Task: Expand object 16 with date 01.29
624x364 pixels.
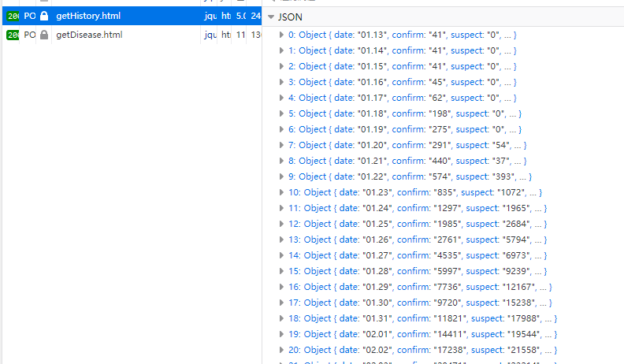Action: [281, 287]
